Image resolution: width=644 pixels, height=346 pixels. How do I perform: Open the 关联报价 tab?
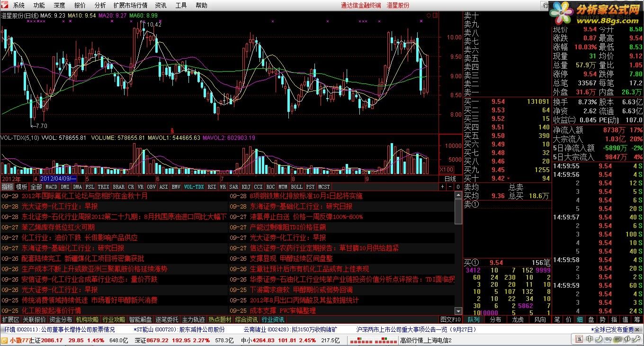coord(34,319)
